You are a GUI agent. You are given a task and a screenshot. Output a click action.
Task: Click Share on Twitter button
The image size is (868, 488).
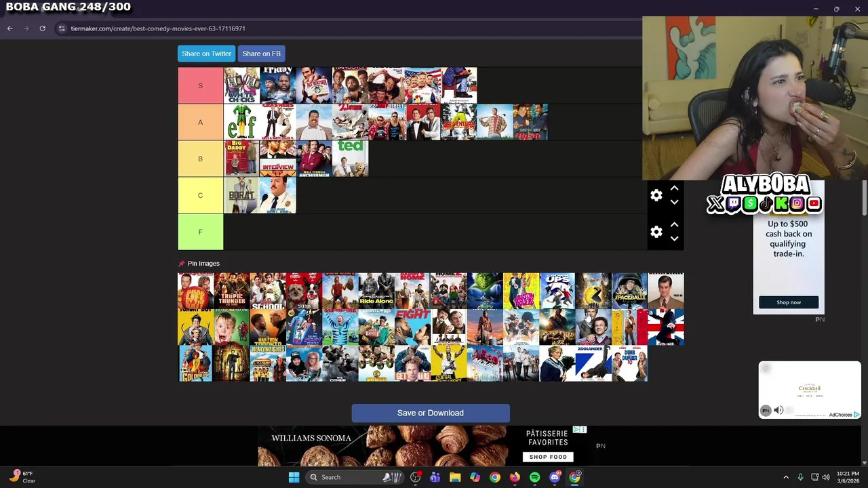point(206,54)
